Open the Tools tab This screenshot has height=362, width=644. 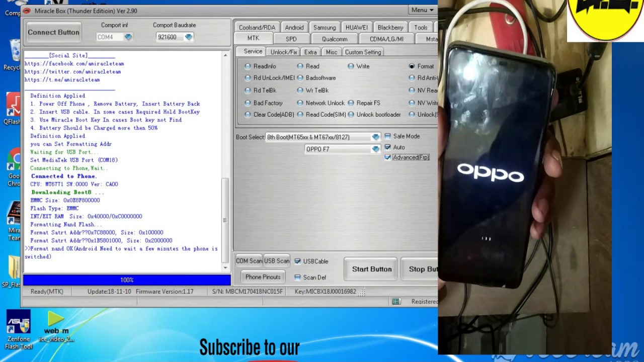click(421, 27)
